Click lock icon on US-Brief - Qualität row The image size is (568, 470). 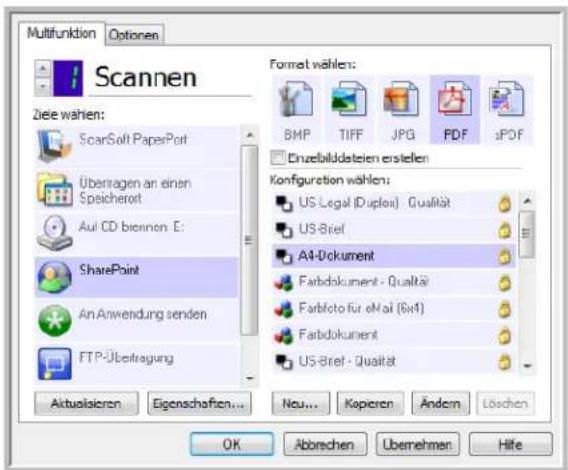[x=504, y=362]
